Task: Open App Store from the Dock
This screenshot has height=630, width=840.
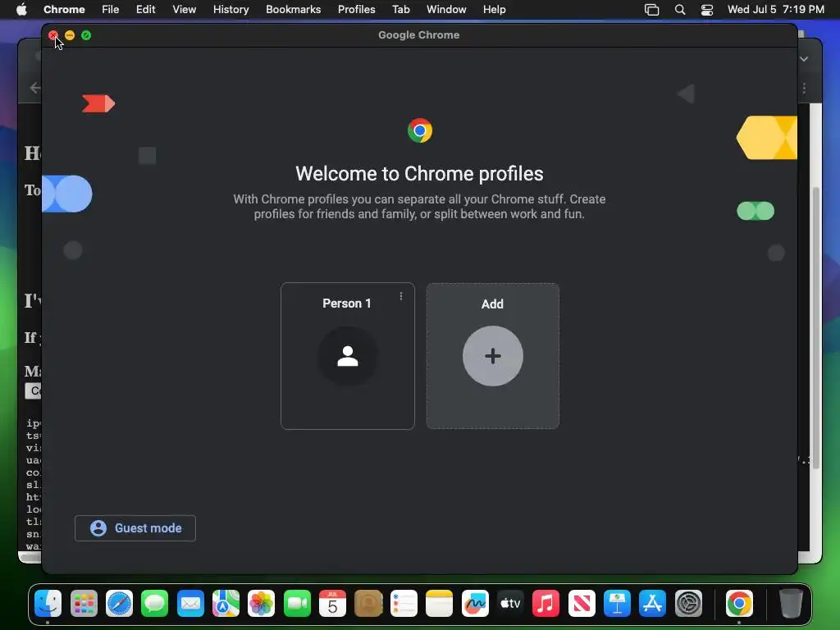Action: (x=652, y=604)
